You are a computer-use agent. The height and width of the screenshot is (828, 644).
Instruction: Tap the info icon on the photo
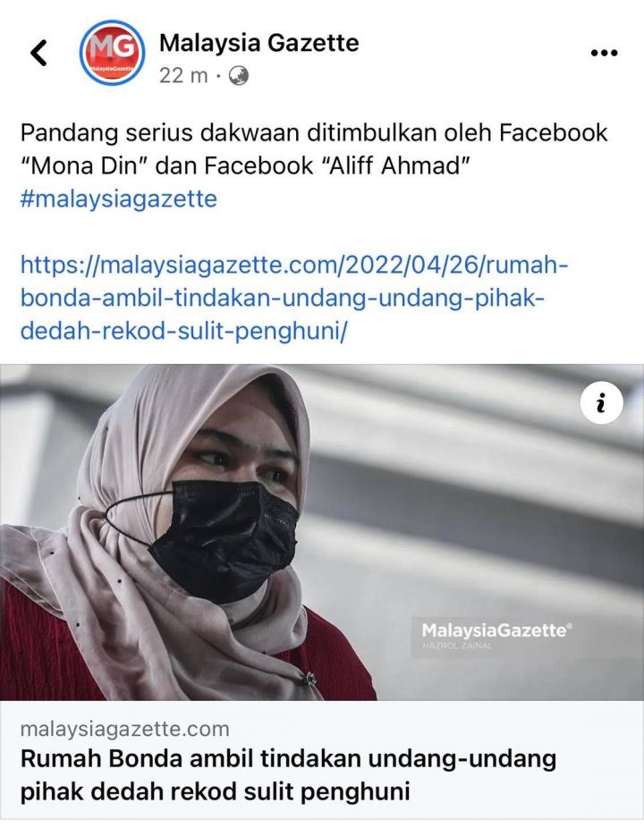point(601,403)
